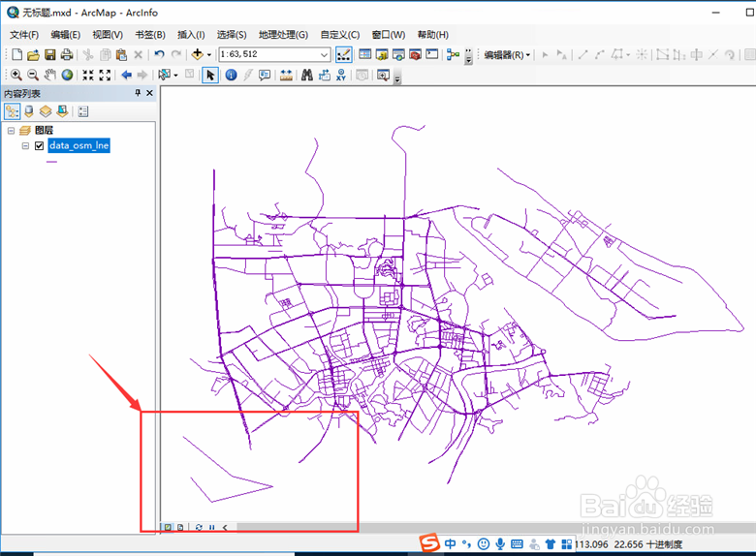Activate the Pan hand tool
Image resolution: width=756 pixels, height=556 pixels.
click(x=49, y=75)
